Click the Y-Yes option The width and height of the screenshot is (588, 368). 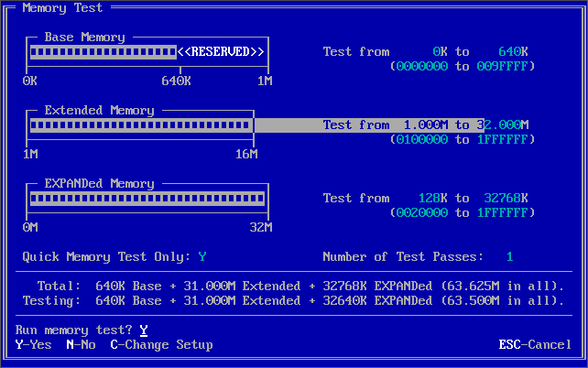click(34, 345)
